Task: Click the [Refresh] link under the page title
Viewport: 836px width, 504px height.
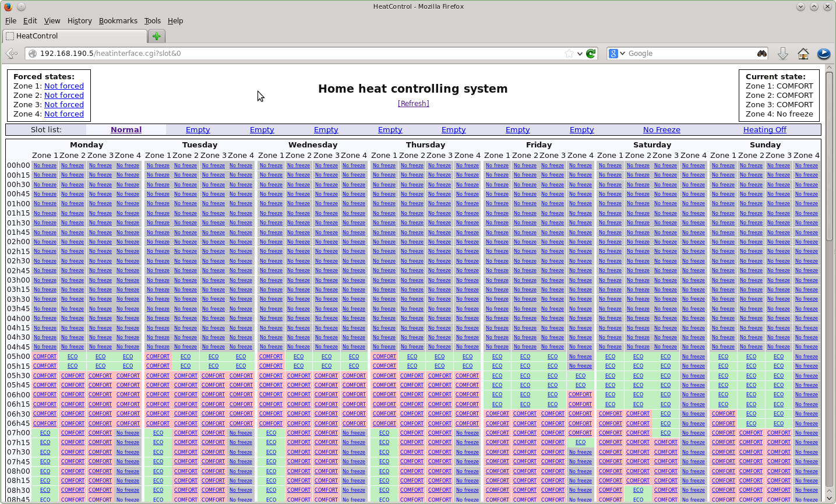Action: 413,103
